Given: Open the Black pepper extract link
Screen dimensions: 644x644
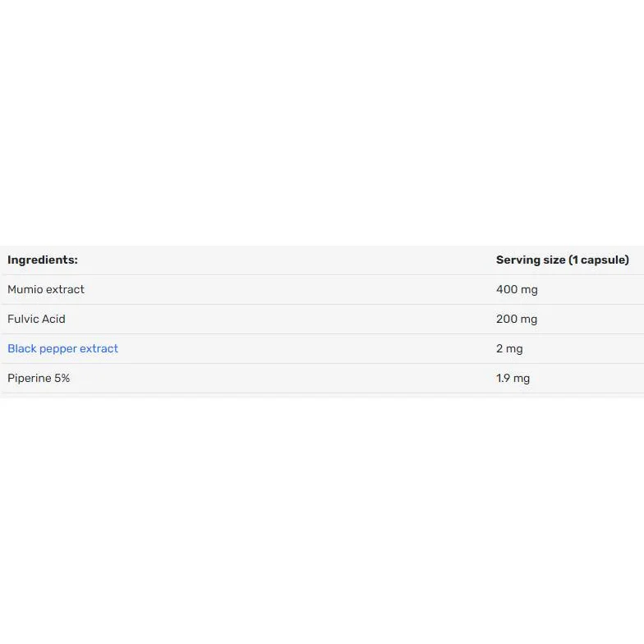Looking at the screenshot, I should click(62, 348).
